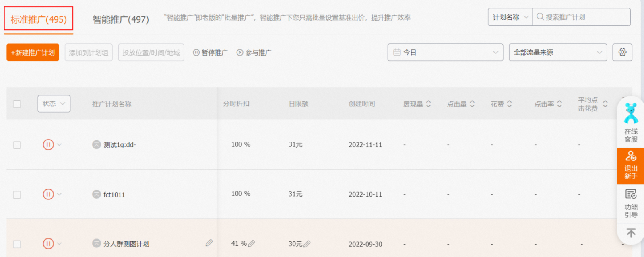Open the 状态 filter dropdown
Image resolution: width=644 pixels, height=257 pixels.
[x=54, y=103]
